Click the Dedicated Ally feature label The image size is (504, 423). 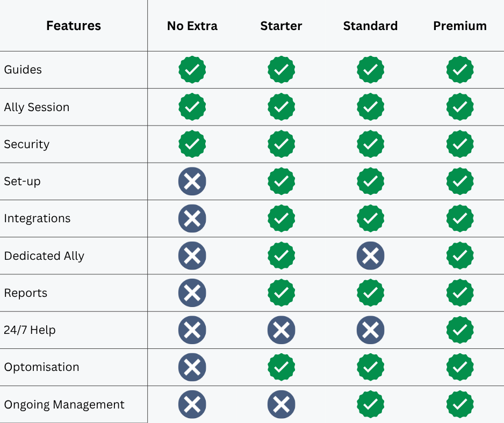point(44,256)
